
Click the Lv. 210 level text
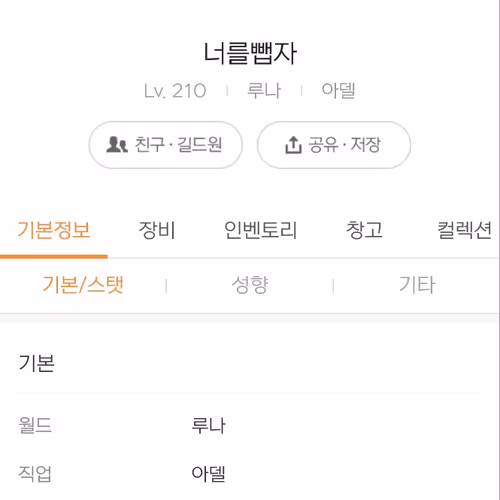point(175,91)
